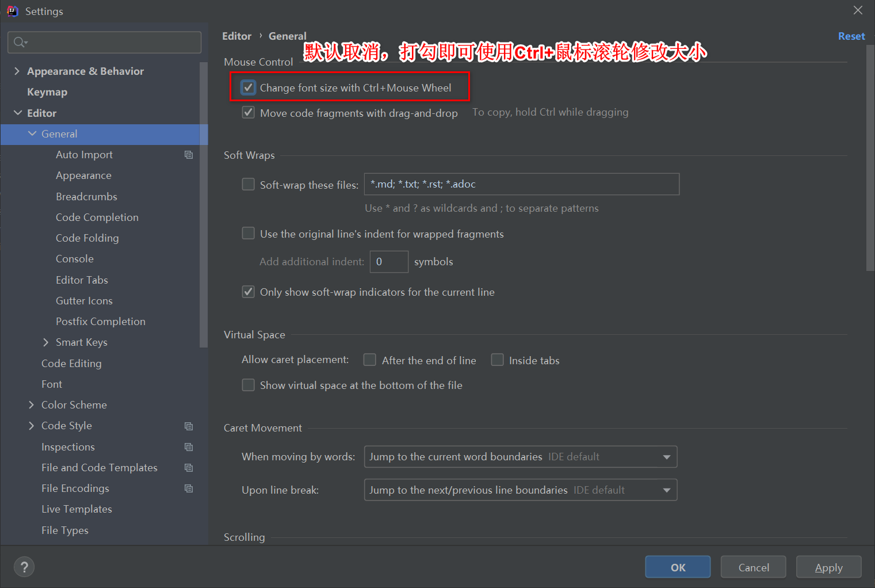
Task: Click the IntelliJ IDEA logo in the title bar
Action: coord(12,11)
